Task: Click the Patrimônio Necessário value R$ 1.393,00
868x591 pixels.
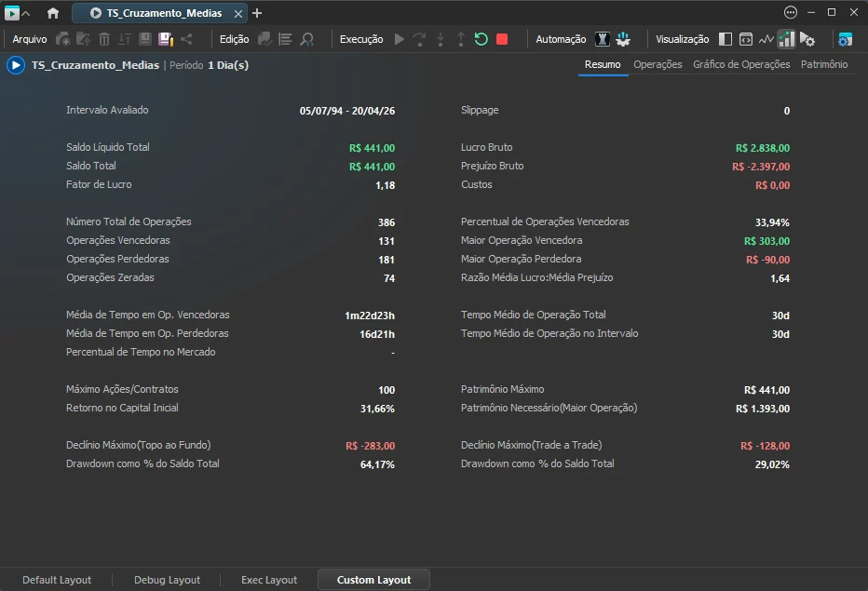Action: click(762, 409)
